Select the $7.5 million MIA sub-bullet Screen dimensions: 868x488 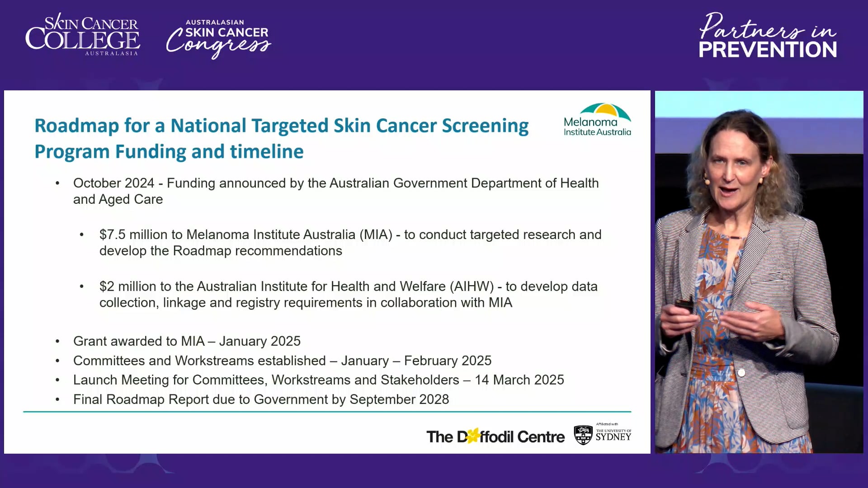click(x=350, y=242)
